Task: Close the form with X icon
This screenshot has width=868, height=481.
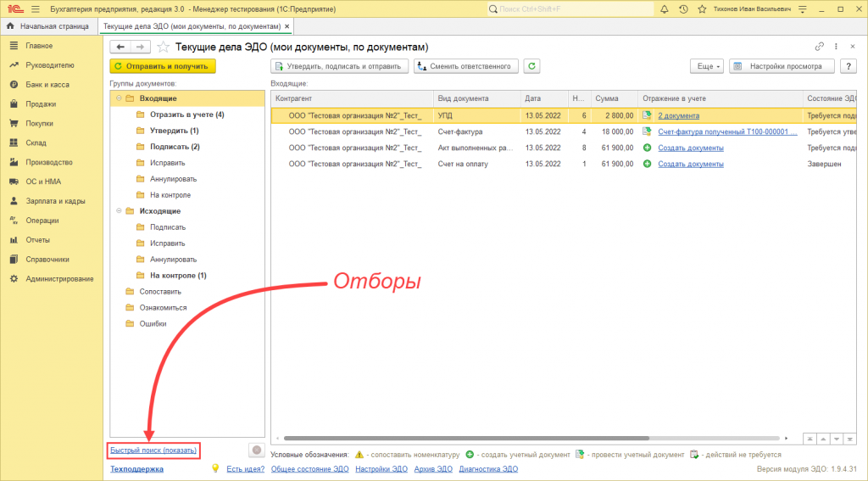Action: pos(853,47)
